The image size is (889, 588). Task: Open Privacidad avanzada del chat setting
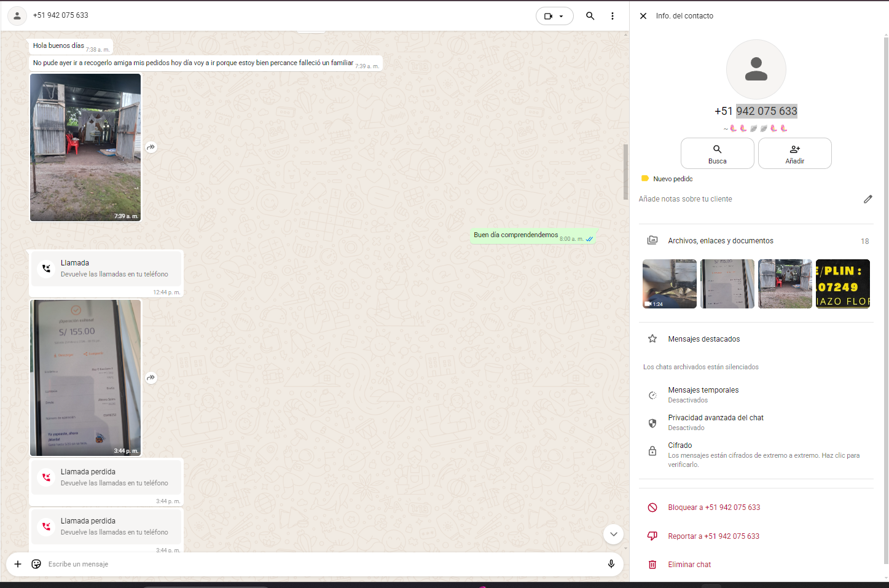point(715,422)
